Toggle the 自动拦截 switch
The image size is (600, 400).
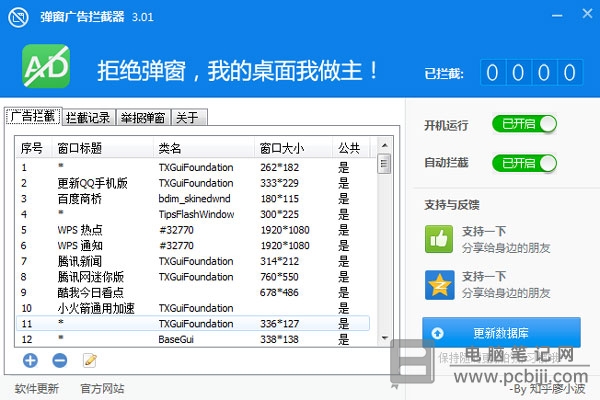(524, 163)
